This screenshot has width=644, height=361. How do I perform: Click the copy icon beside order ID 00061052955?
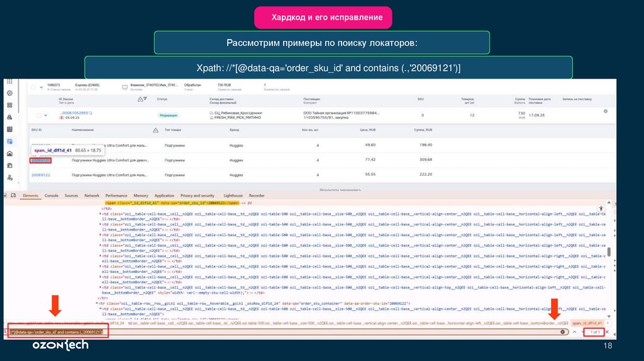tap(91, 113)
